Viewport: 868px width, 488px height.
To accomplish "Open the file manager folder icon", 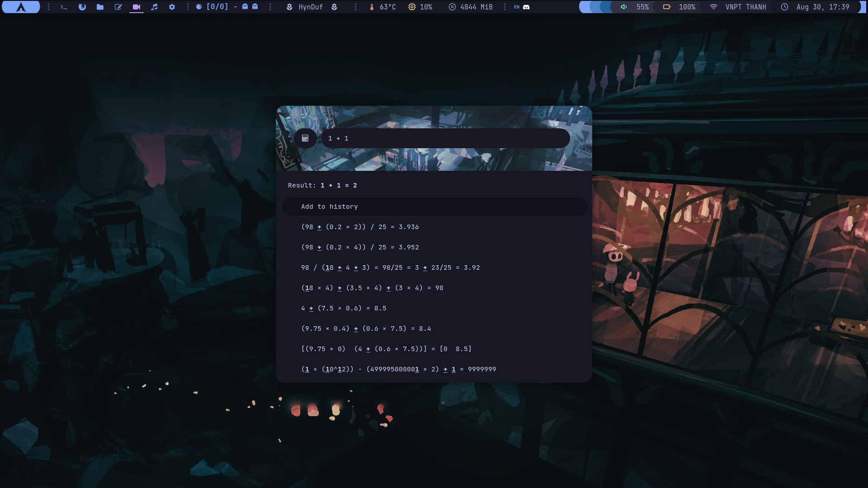I will [x=100, y=7].
